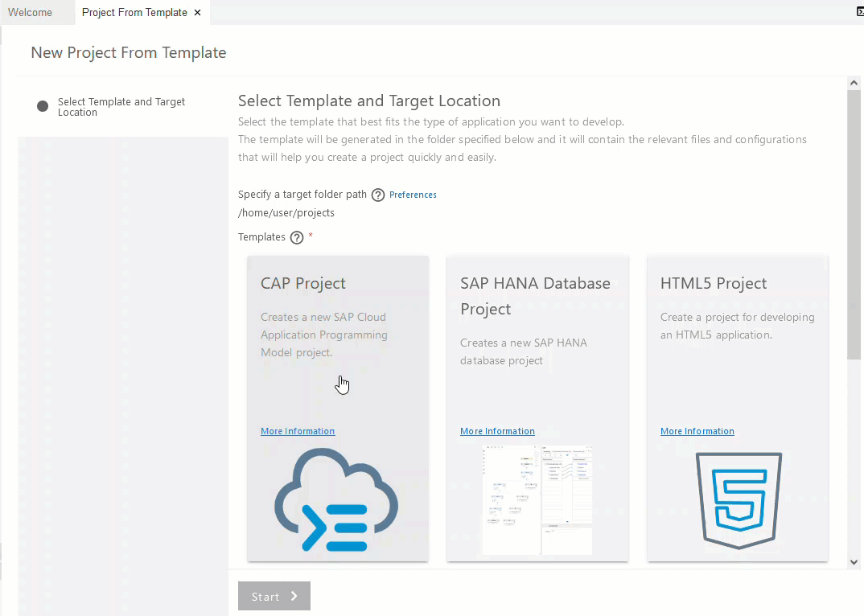Click the SAP HANA database diagram thumbnail
The height and width of the screenshot is (616, 864).
(x=538, y=499)
